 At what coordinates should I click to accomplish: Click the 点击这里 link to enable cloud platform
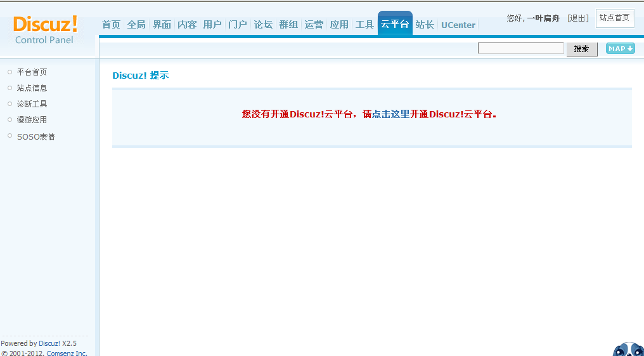point(390,114)
